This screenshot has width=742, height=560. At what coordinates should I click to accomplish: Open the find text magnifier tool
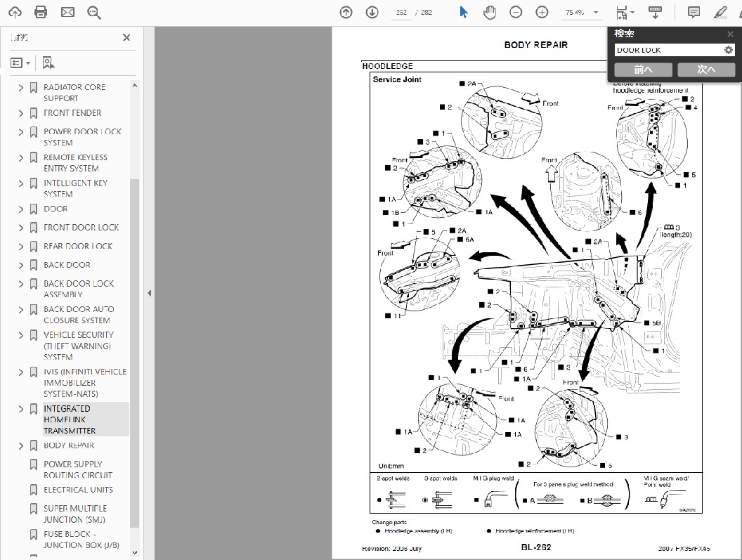93,13
